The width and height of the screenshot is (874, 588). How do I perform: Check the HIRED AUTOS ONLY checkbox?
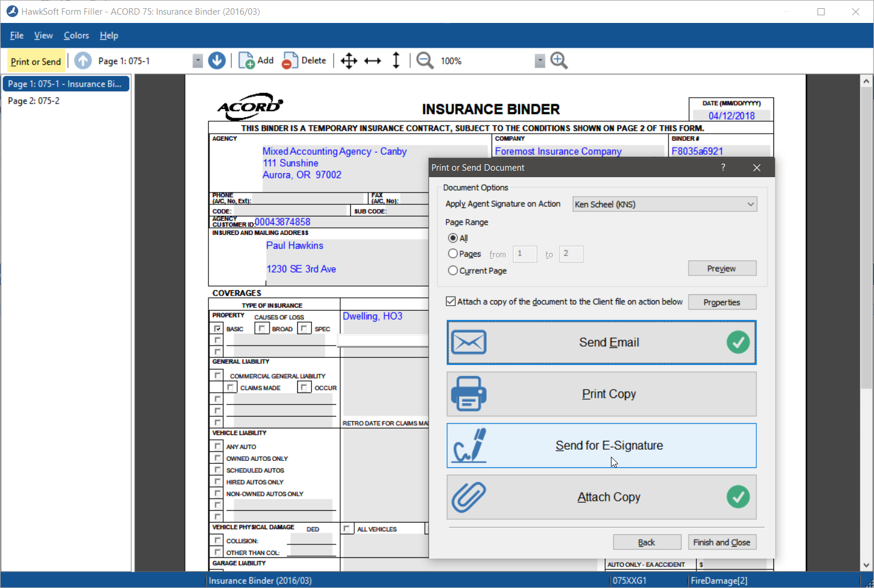click(x=218, y=481)
